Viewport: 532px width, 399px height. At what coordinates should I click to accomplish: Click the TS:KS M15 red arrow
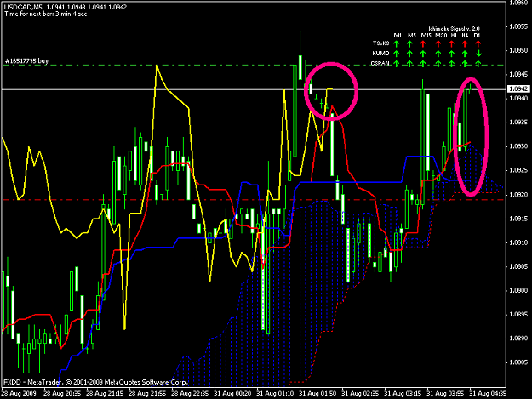click(423, 43)
